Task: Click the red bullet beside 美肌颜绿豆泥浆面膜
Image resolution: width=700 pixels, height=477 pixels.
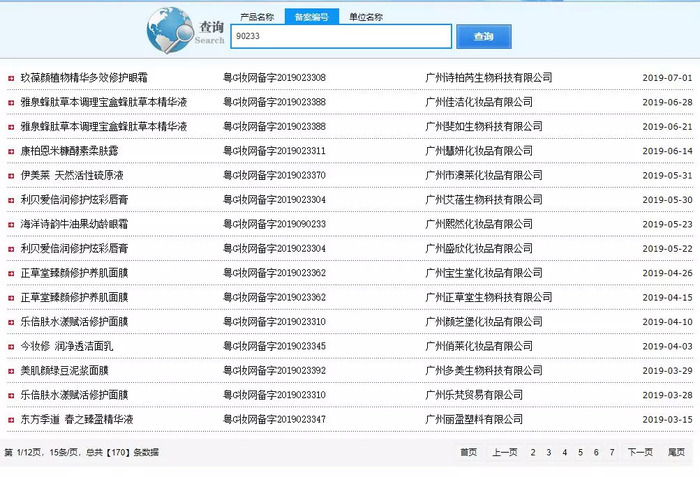Action: click(x=11, y=371)
